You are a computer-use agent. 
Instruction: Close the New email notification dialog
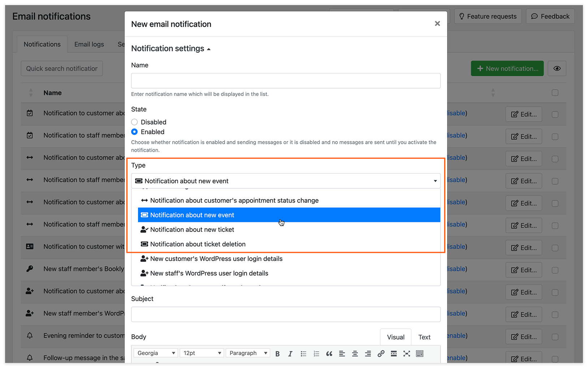(437, 23)
